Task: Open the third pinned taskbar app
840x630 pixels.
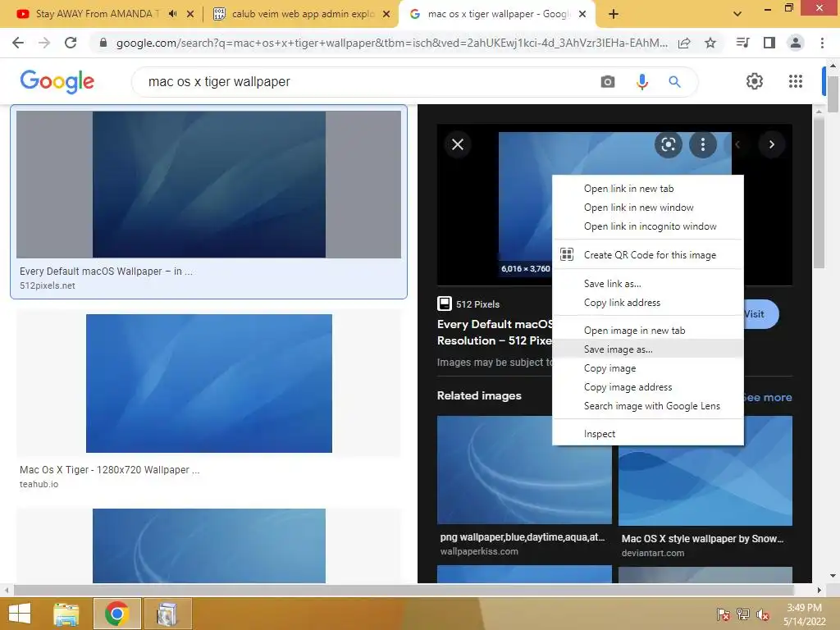Action: [x=167, y=614]
